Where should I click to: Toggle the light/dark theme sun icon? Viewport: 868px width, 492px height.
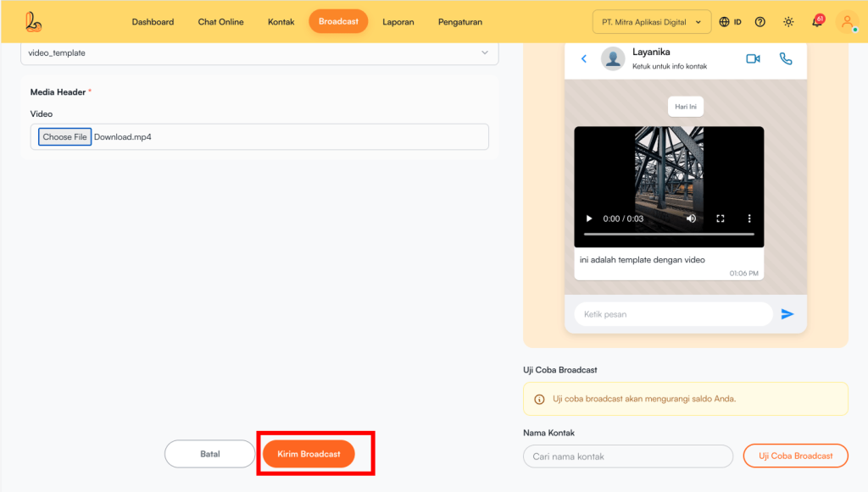point(788,22)
